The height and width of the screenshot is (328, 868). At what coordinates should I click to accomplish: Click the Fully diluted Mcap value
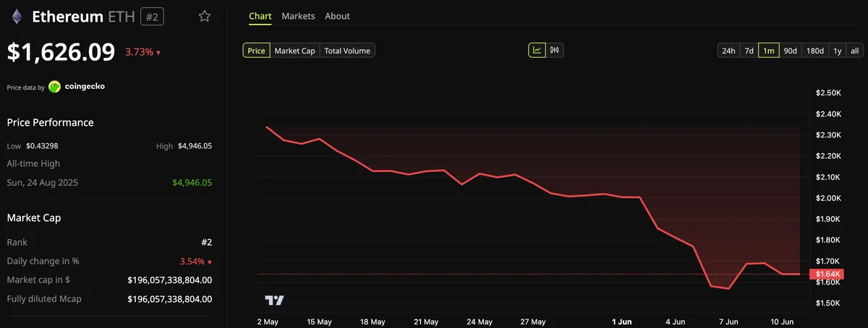point(169,298)
